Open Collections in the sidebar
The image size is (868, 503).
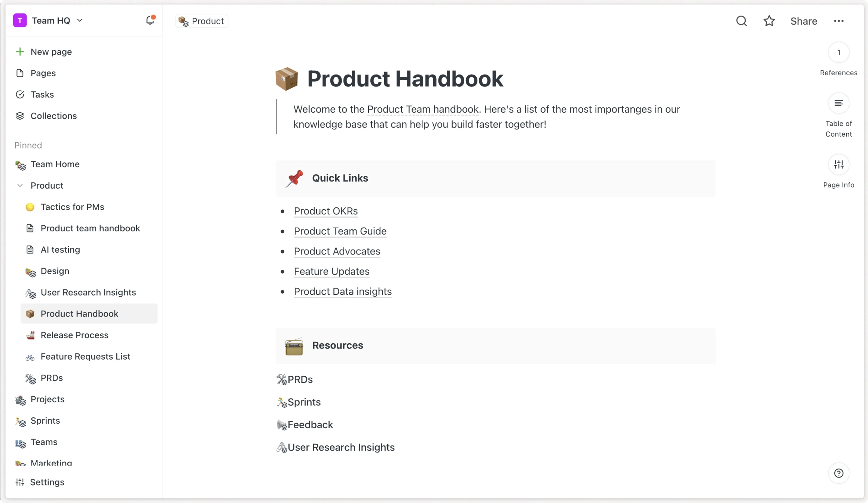click(x=54, y=116)
